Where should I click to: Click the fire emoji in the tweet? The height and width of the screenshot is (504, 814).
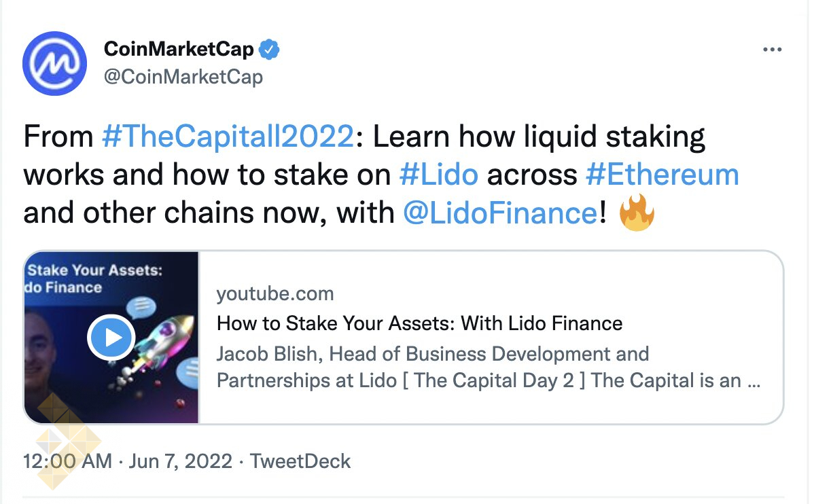[637, 213]
